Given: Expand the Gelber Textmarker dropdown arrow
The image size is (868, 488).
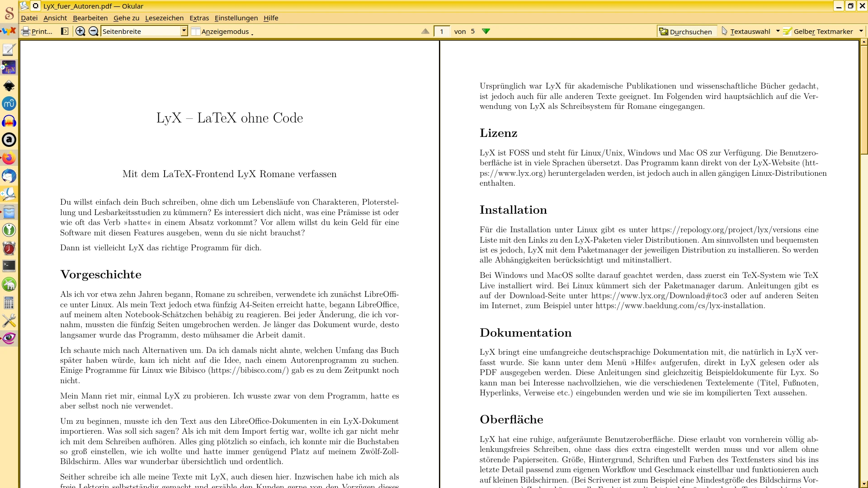Looking at the screenshot, I should (x=861, y=31).
